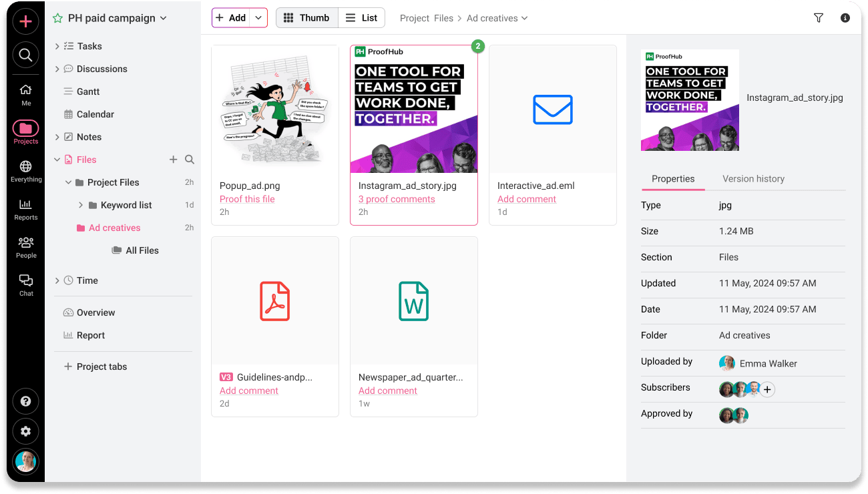Switch to the Version history tab
This screenshot has height=494, width=868.
coord(753,178)
